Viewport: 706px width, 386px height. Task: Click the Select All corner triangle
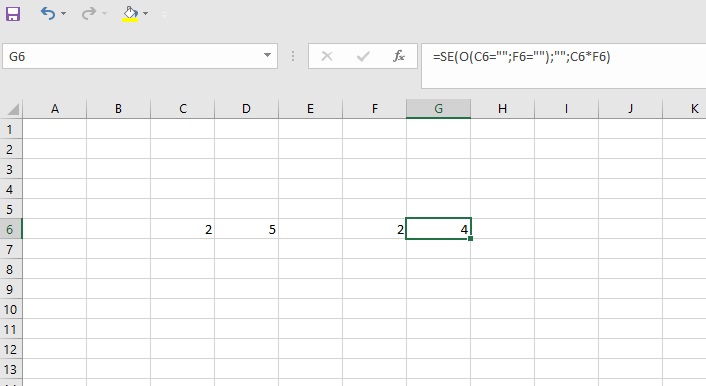[x=13, y=109]
